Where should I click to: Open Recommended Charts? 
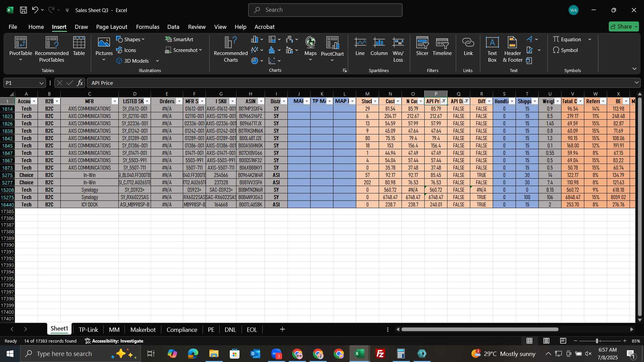click(x=231, y=49)
